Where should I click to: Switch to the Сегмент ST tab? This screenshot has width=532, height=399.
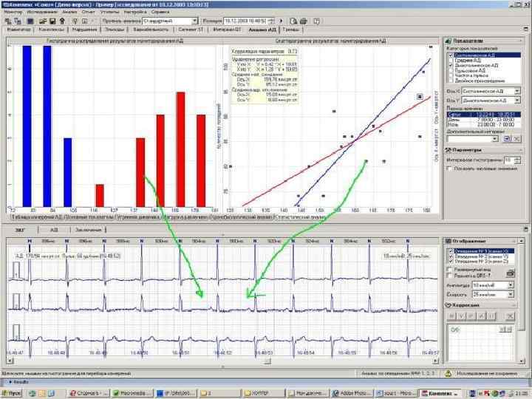coord(191,30)
